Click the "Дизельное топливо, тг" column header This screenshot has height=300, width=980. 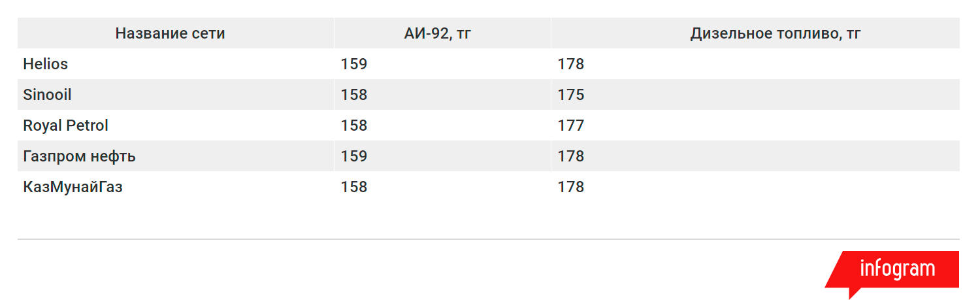775,33
